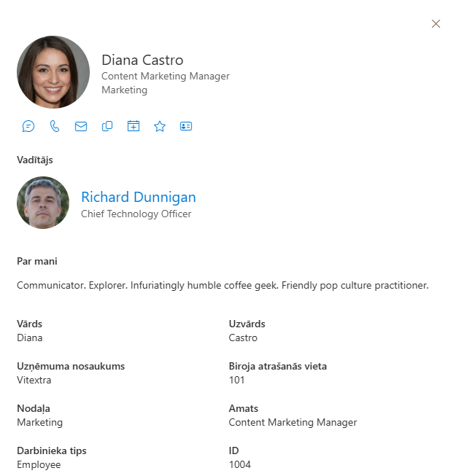Call Diana Castro using the phone icon
Viewport: 456px width, 476px height.
(x=55, y=126)
